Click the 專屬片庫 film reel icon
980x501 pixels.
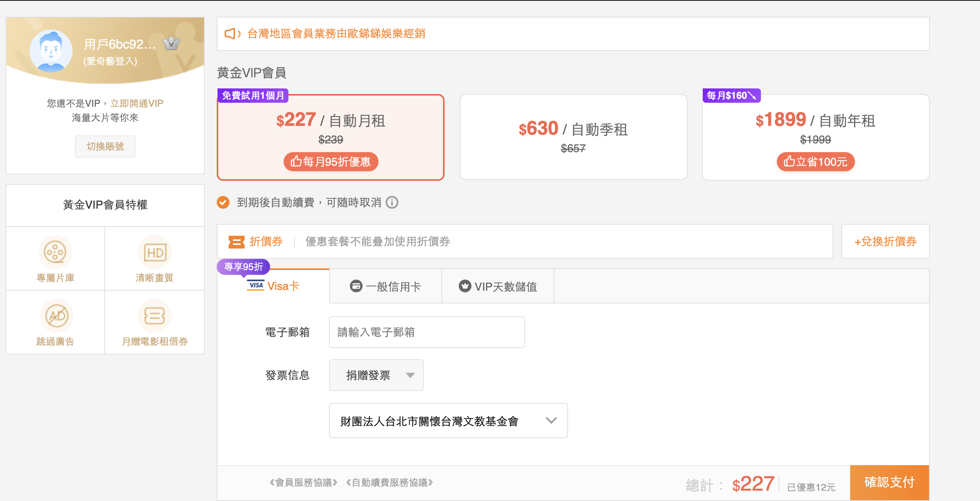coord(55,252)
